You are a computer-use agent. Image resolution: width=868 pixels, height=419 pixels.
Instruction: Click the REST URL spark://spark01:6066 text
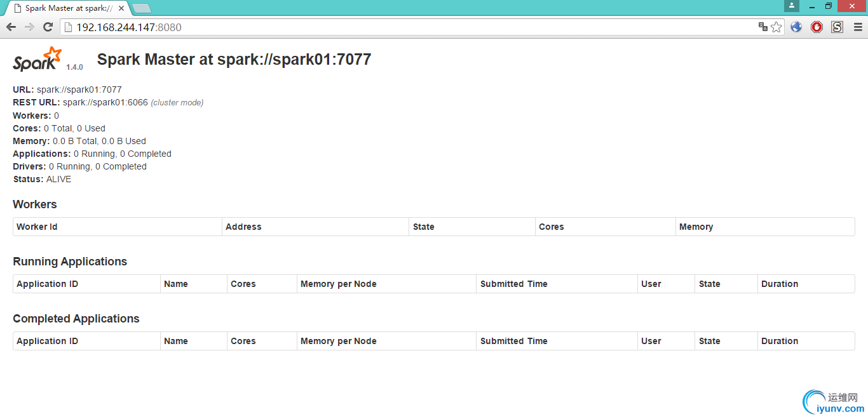coord(105,102)
